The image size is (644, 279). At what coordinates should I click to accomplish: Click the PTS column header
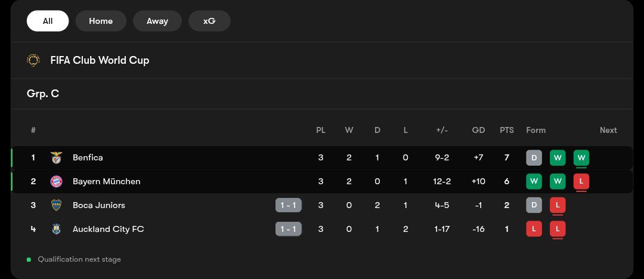coord(507,130)
